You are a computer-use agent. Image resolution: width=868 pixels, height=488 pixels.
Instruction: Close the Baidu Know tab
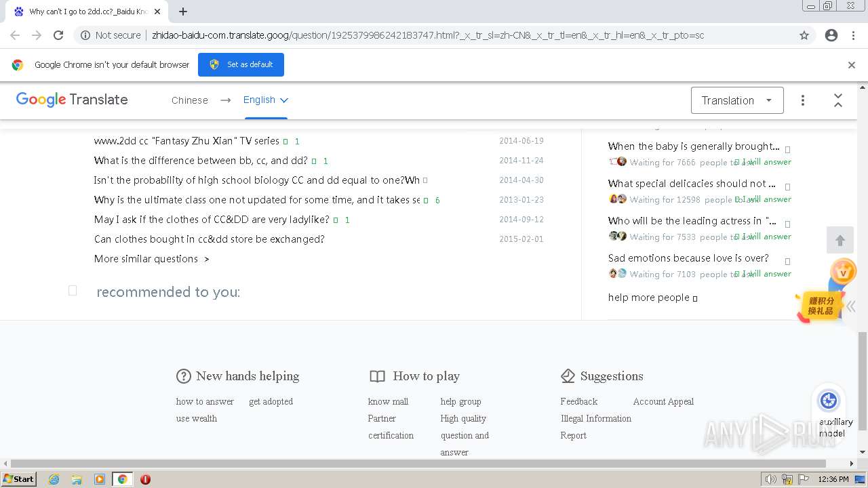click(157, 12)
